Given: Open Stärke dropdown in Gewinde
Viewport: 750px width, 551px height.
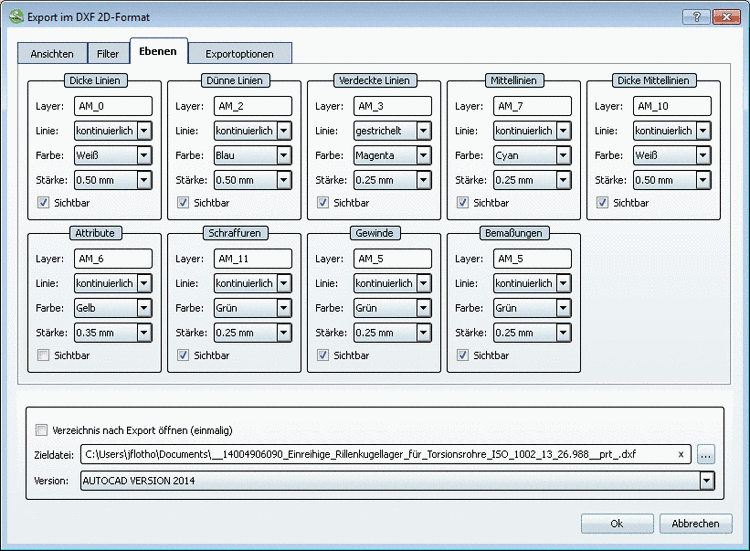Looking at the screenshot, I should [x=393, y=333].
